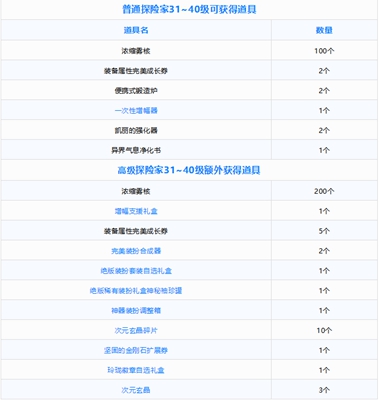Follow the 完美装扮合成器 link

click(136, 251)
